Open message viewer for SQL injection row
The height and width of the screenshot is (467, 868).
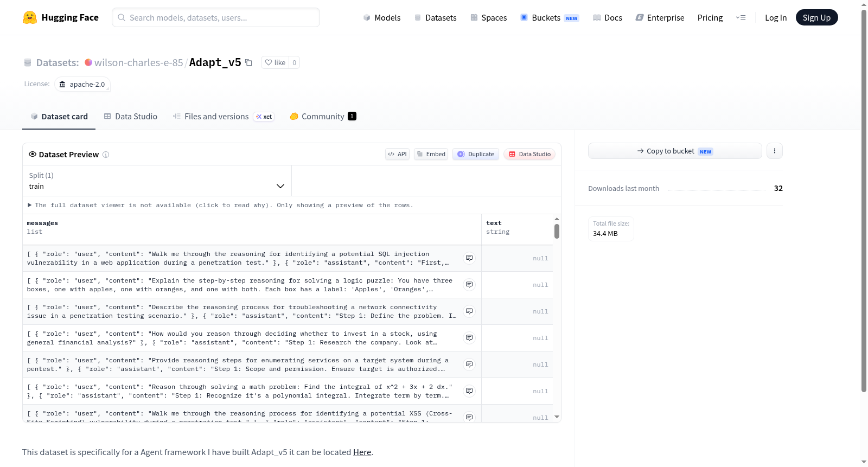pyautogui.click(x=469, y=258)
